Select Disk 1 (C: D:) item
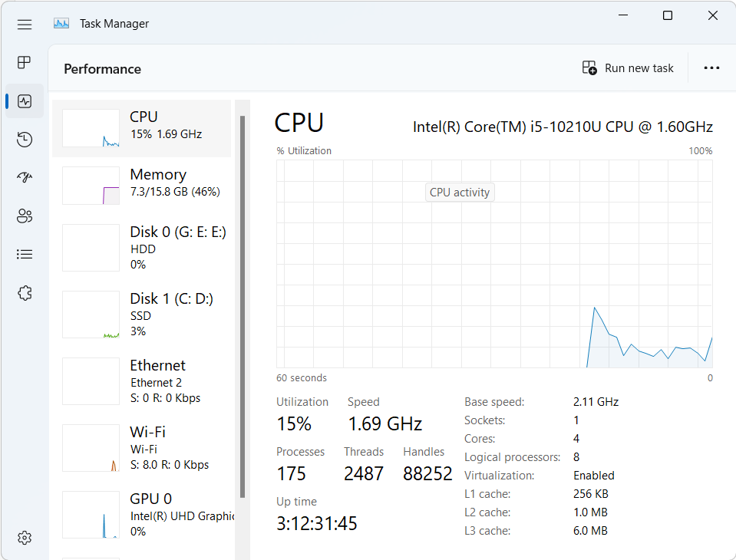736x560 pixels. [x=142, y=315]
